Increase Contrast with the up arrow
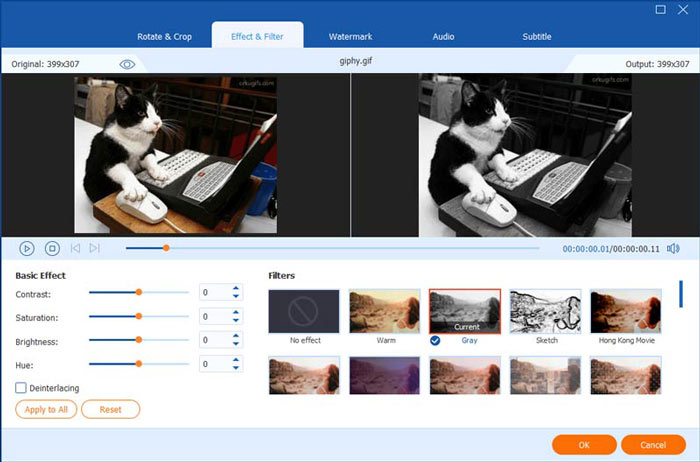The width and height of the screenshot is (700, 462). coord(236,288)
